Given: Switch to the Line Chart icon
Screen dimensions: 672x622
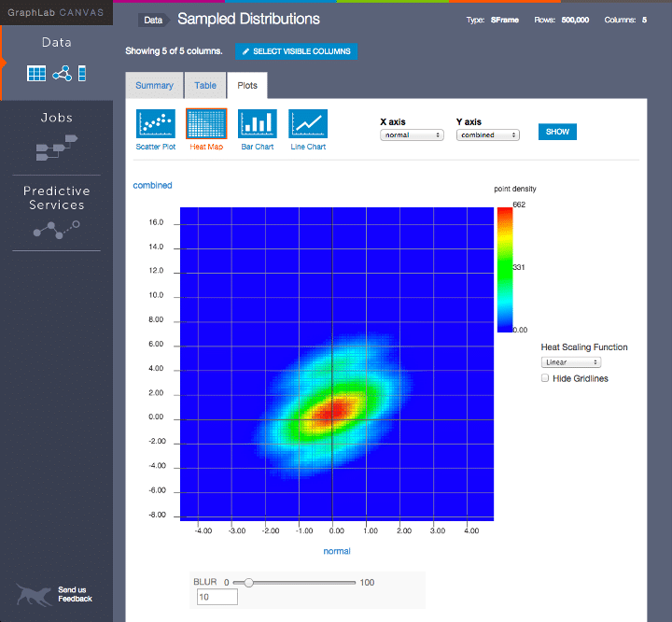Looking at the screenshot, I should pyautogui.click(x=308, y=124).
